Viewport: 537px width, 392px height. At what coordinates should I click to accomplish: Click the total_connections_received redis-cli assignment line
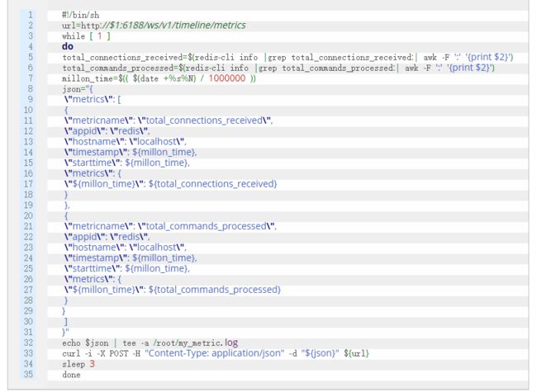tap(288, 57)
